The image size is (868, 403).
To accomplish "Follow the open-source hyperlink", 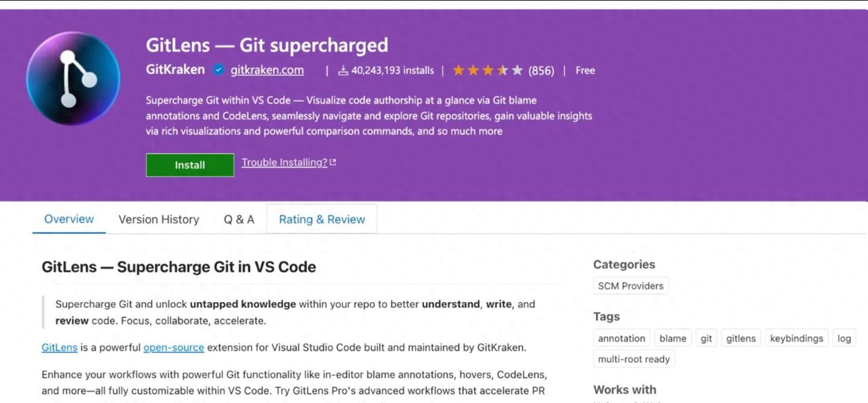I will click(174, 347).
